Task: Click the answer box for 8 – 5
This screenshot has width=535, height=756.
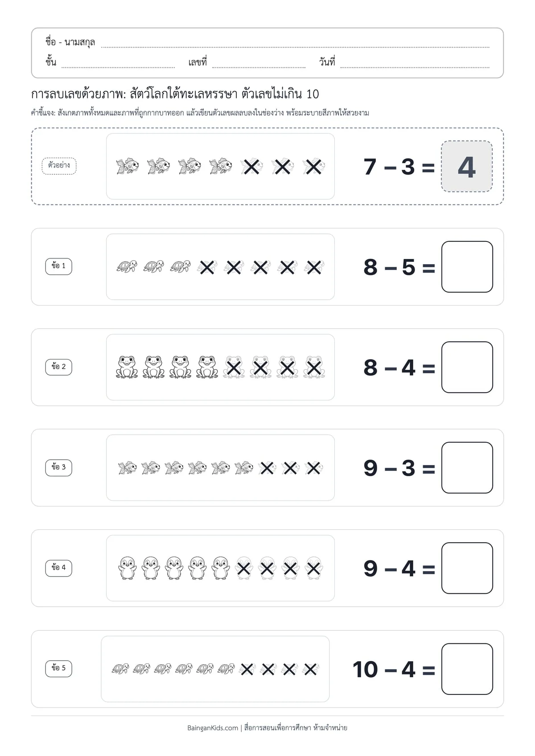Action: [467, 267]
